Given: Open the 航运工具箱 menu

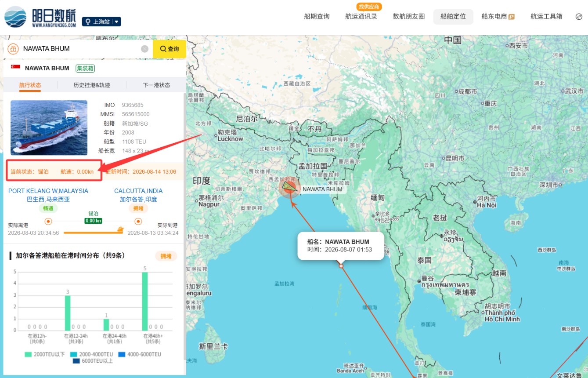Looking at the screenshot, I should [x=546, y=17].
